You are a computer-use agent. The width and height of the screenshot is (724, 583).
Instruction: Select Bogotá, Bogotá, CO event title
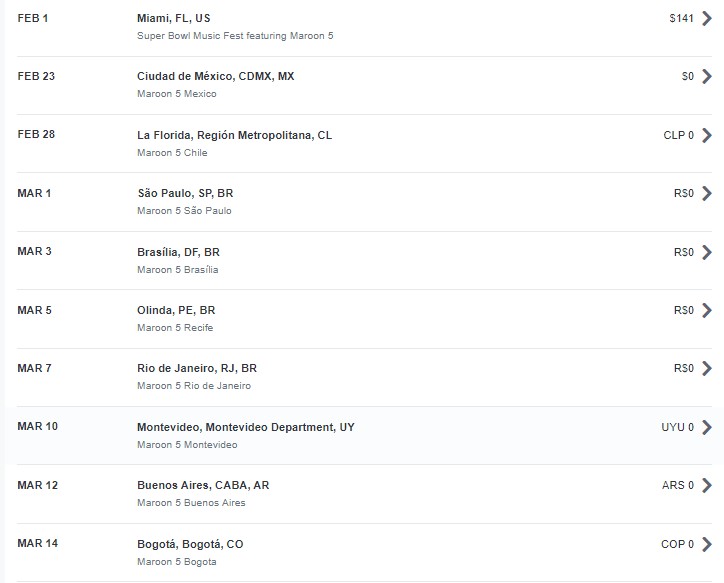pyautogui.click(x=190, y=545)
